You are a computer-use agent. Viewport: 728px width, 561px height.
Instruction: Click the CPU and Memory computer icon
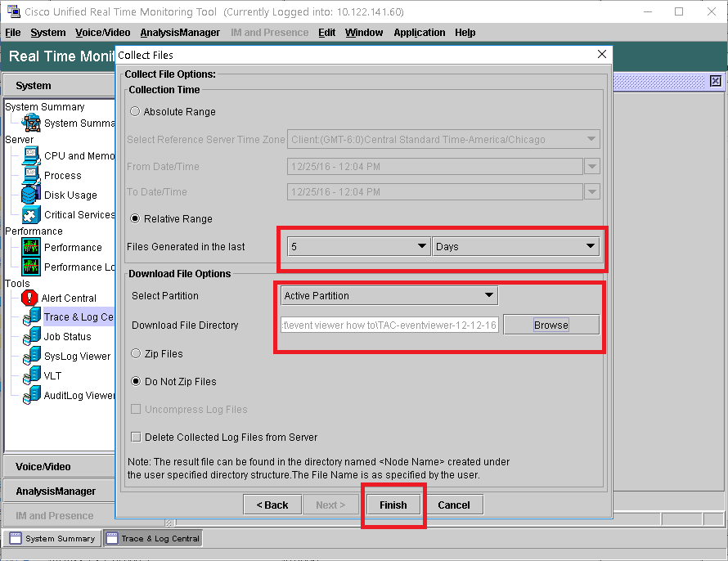31,156
